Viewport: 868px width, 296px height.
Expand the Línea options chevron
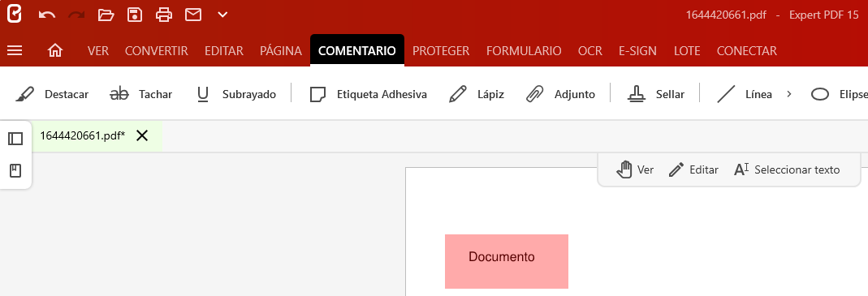pyautogui.click(x=789, y=94)
